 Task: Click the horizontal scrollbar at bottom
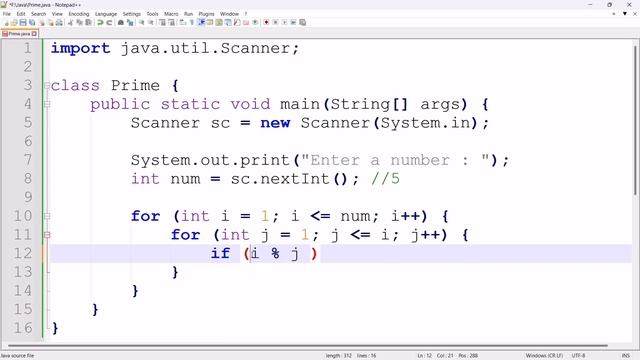click(x=308, y=346)
